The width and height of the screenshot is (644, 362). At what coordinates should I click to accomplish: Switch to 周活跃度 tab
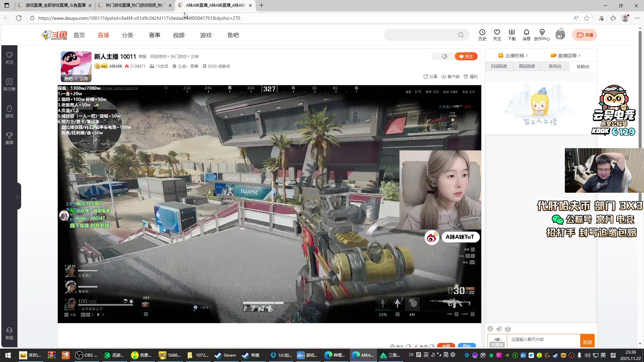point(527,66)
